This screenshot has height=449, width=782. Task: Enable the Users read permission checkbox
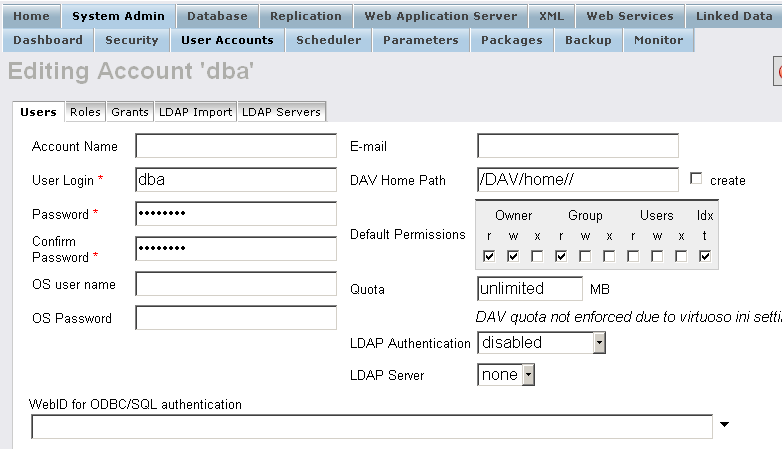[633, 256]
